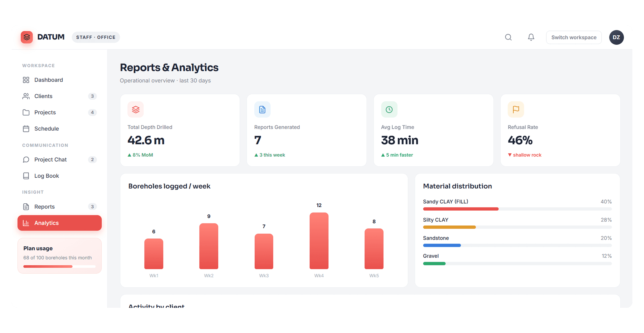Click the STAFF · OFFICE badge

(x=96, y=37)
